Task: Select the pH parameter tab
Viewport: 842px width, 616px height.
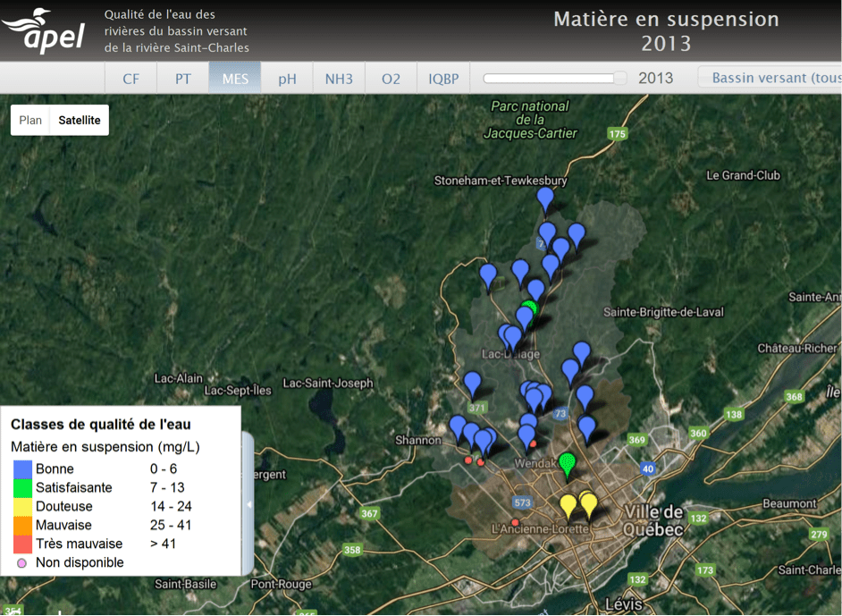Action: coord(287,79)
